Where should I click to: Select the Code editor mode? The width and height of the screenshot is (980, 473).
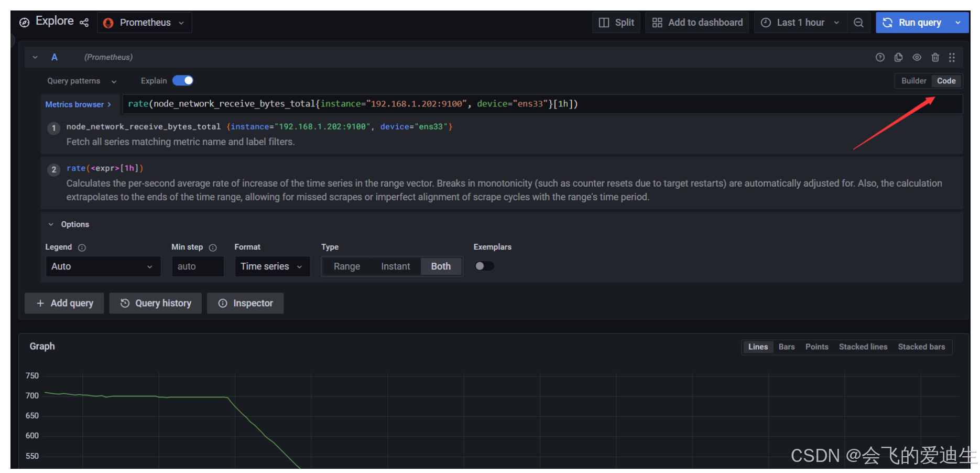click(946, 81)
